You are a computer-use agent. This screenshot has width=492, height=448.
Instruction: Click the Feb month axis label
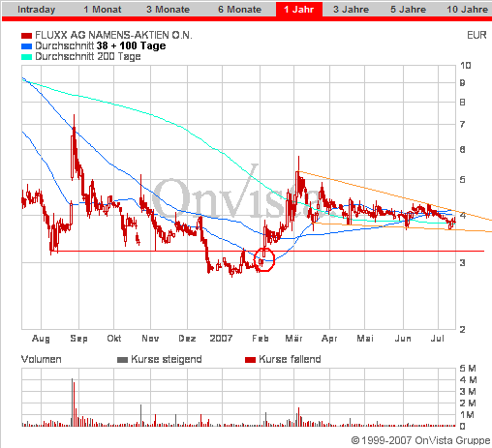pyautogui.click(x=261, y=338)
